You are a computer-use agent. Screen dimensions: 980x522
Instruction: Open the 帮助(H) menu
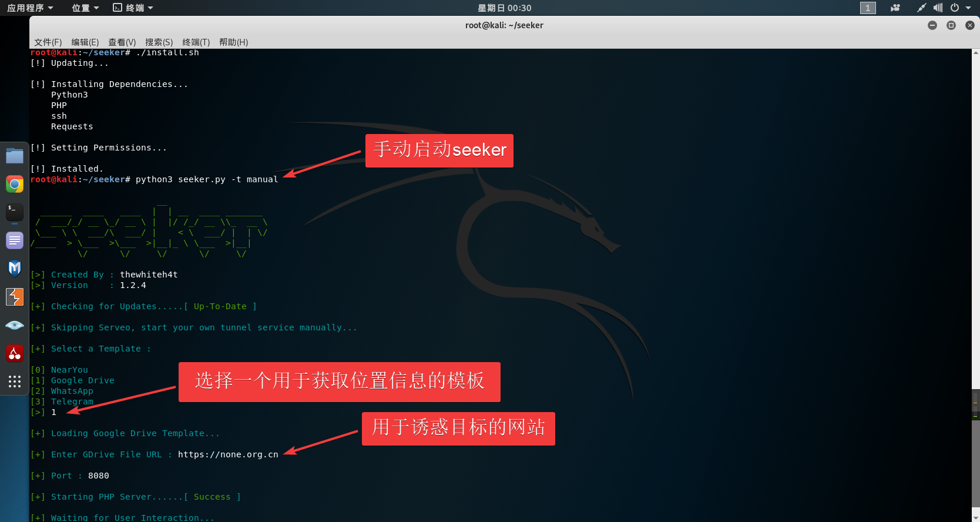pos(233,42)
